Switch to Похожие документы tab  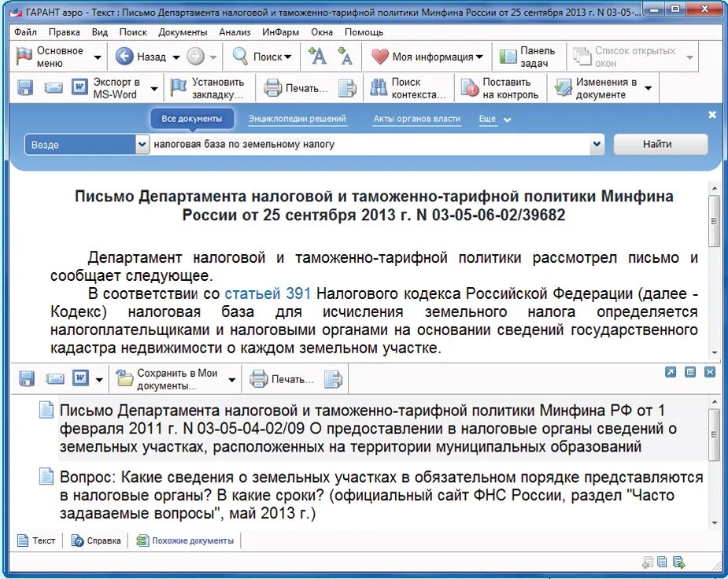pyautogui.click(x=185, y=540)
